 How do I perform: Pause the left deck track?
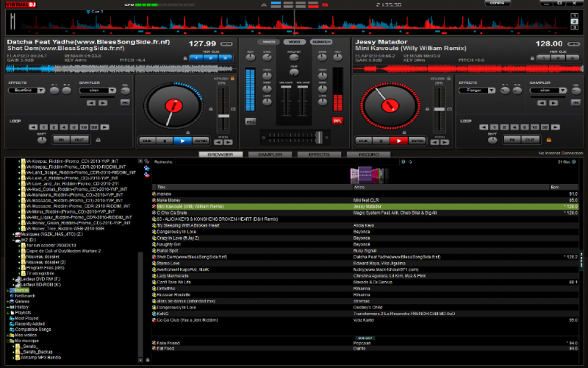click(165, 141)
